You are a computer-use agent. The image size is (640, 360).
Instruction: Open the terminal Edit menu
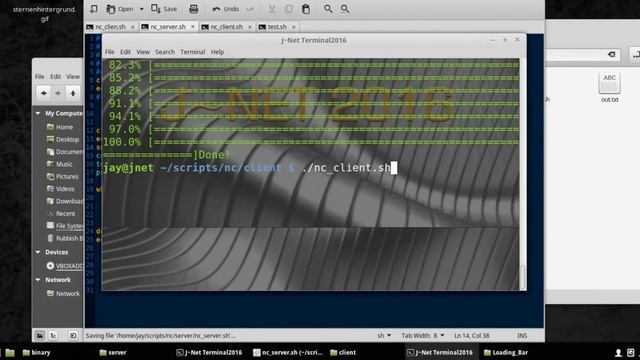click(x=125, y=52)
